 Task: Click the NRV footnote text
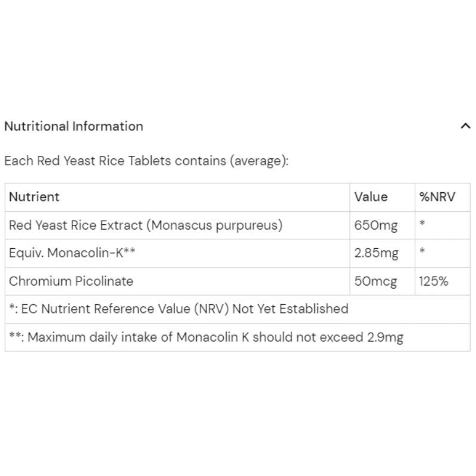[x=178, y=309]
